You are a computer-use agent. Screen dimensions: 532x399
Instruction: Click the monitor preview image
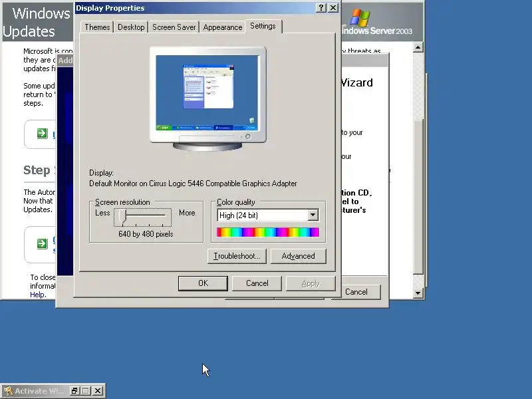pyautogui.click(x=208, y=98)
